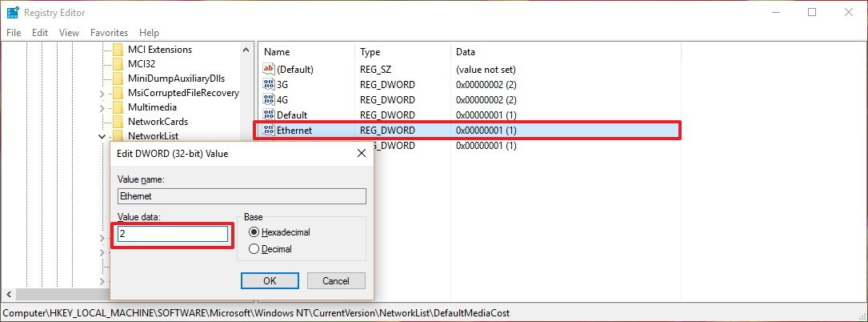Click the (Default) string value icon

pyautogui.click(x=269, y=69)
